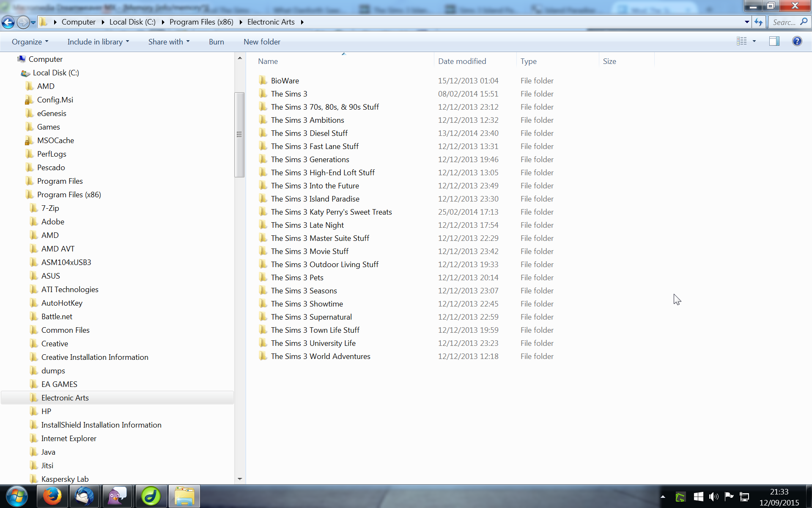
Task: Click the Forward navigation arrow
Action: click(x=23, y=22)
